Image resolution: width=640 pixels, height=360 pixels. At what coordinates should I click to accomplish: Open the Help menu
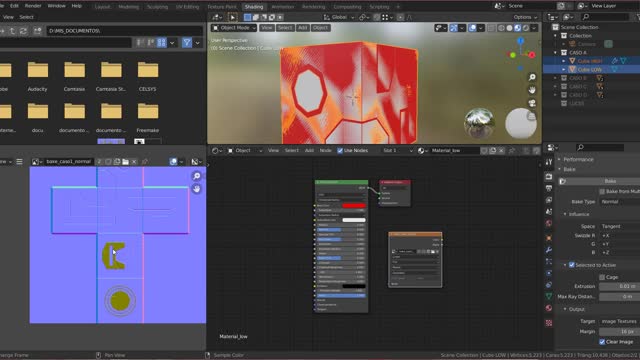coord(76,6)
